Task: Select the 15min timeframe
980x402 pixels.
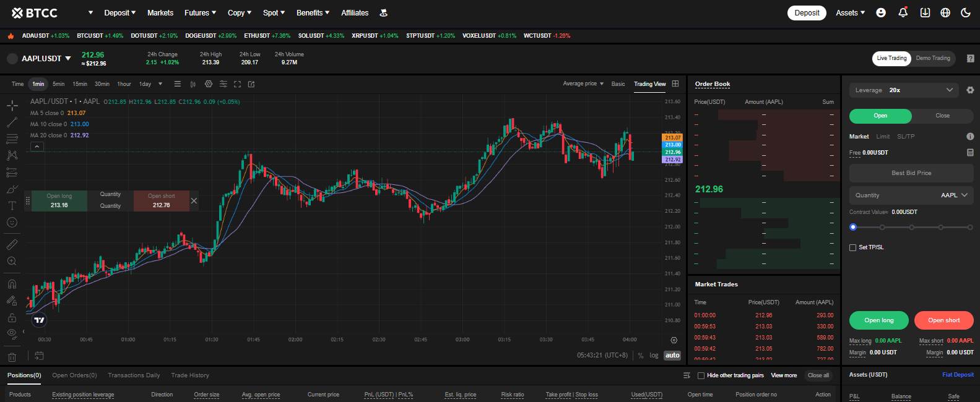Action: pos(80,84)
